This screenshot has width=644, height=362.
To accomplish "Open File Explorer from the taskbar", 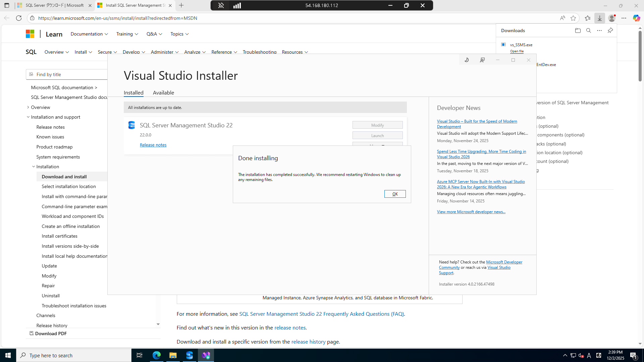I will pyautogui.click(x=173, y=355).
